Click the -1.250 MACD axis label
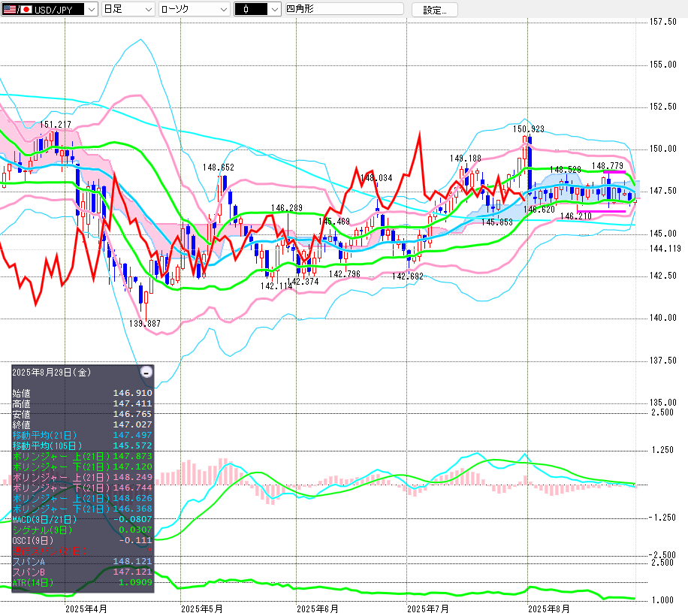Image resolution: width=688 pixels, height=616 pixels. coord(661,518)
